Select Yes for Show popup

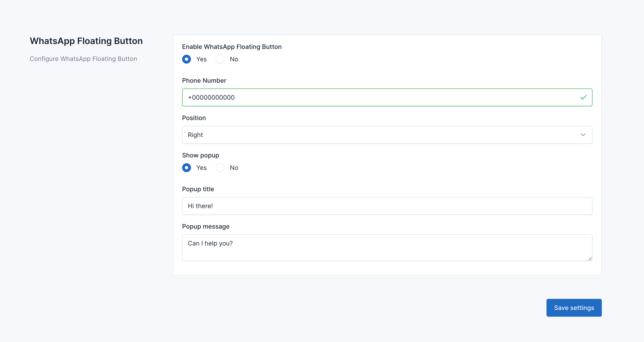click(186, 168)
